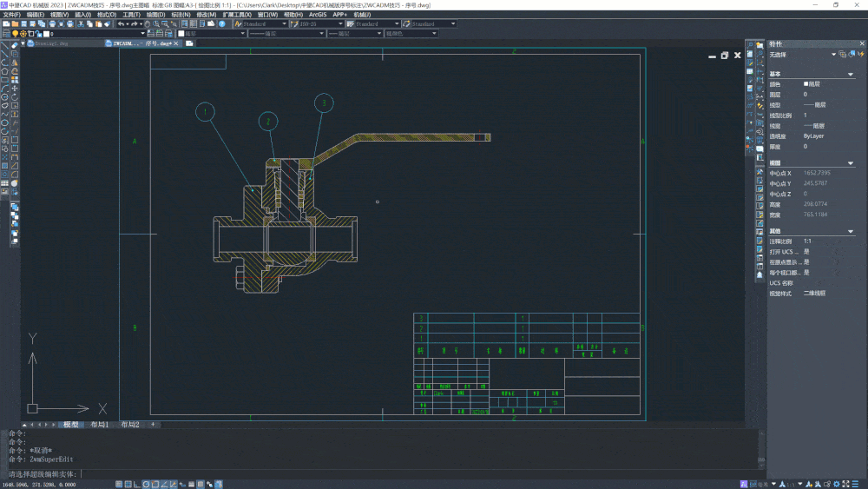Image resolution: width=868 pixels, height=489 pixels.
Task: Switch to the 布局2 layout tab
Action: pyautogui.click(x=129, y=425)
